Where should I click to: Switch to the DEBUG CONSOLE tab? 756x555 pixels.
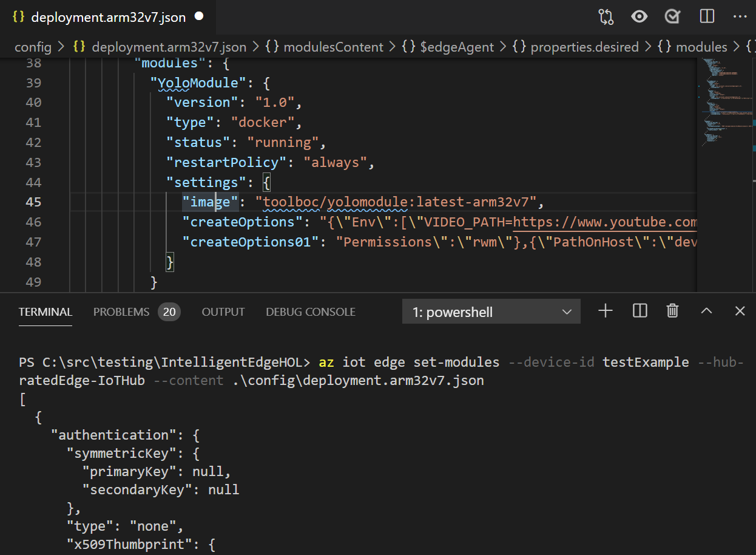point(311,312)
